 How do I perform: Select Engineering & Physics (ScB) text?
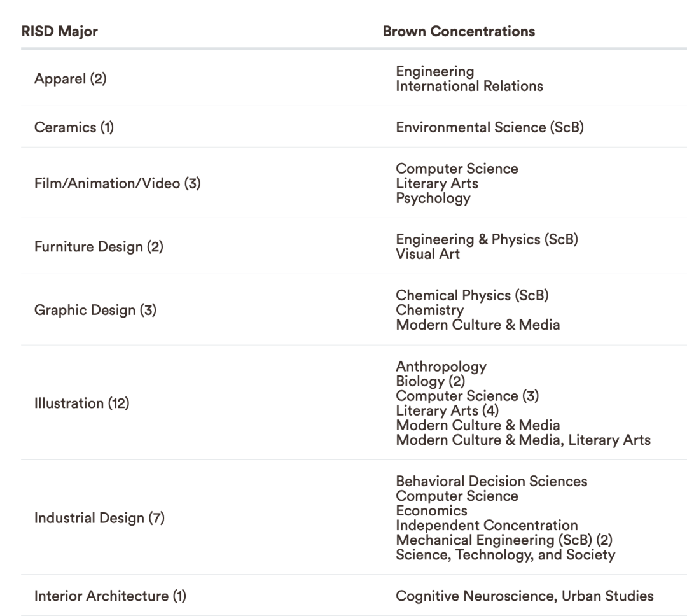(487, 239)
